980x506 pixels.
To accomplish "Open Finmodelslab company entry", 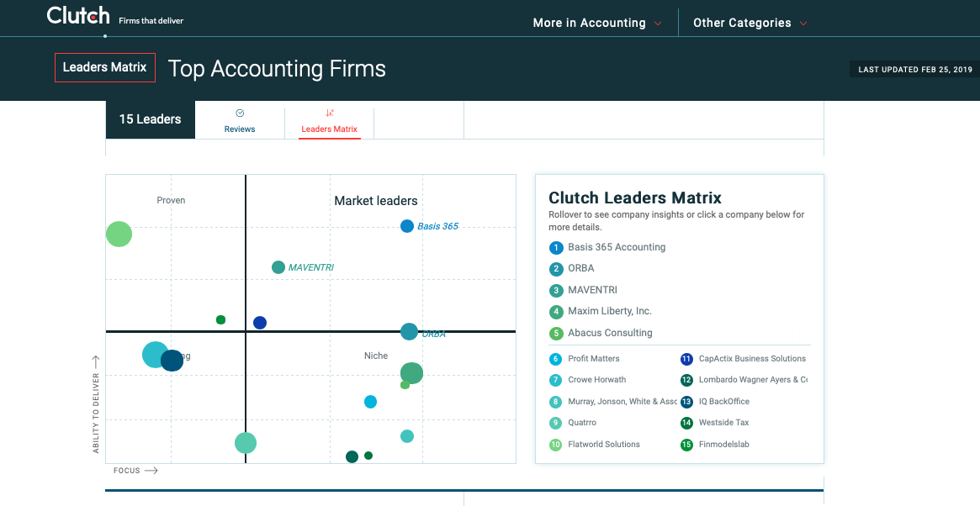I will (x=723, y=445).
